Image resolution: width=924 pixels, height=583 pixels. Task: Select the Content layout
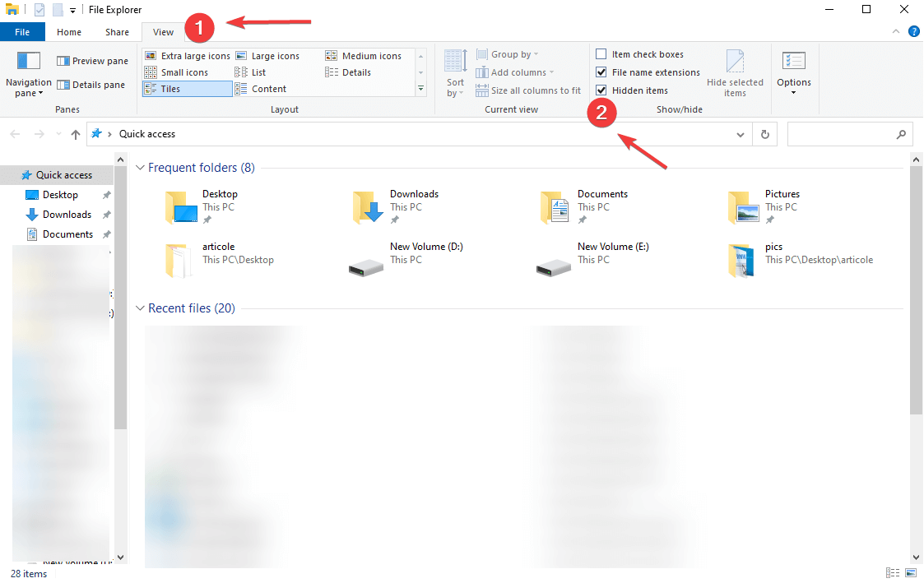click(261, 89)
